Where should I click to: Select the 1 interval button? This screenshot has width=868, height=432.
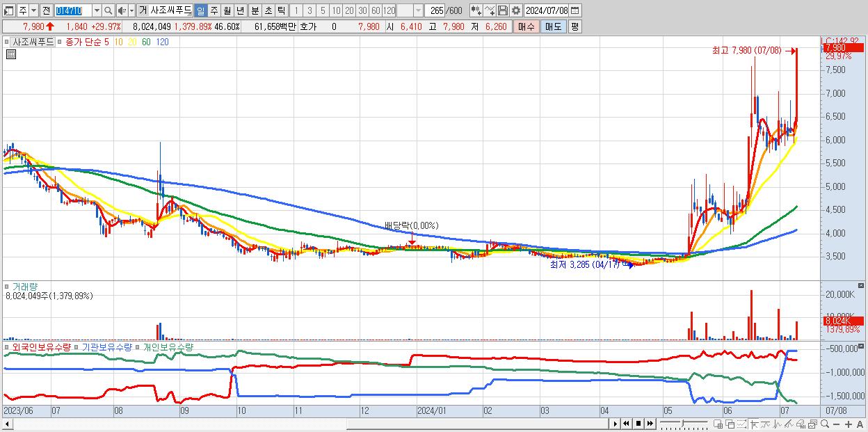tap(296, 10)
